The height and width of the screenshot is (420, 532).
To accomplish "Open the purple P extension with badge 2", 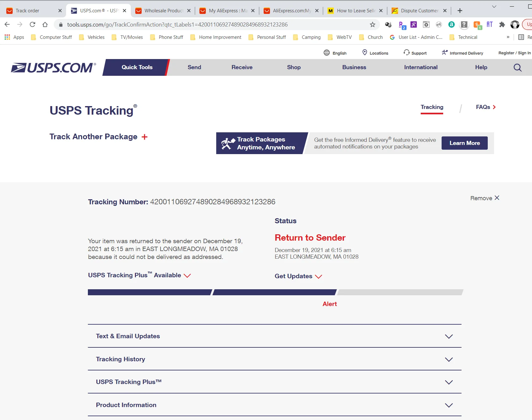I will tap(402, 25).
